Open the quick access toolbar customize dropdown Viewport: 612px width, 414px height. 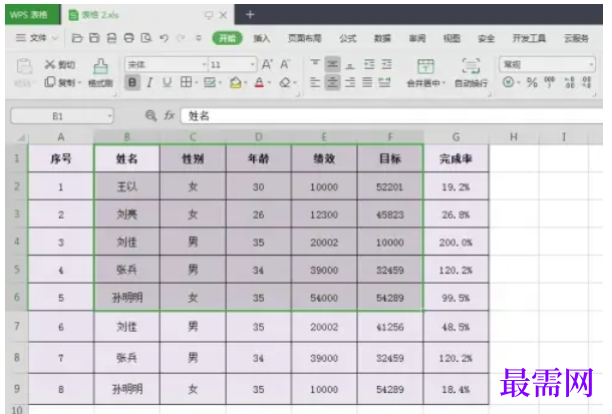199,38
